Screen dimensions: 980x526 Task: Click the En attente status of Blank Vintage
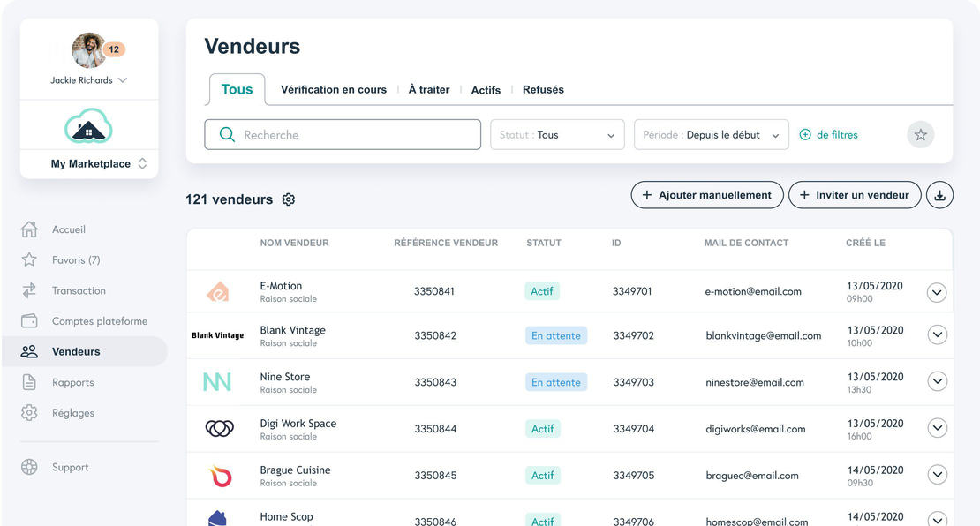click(556, 335)
